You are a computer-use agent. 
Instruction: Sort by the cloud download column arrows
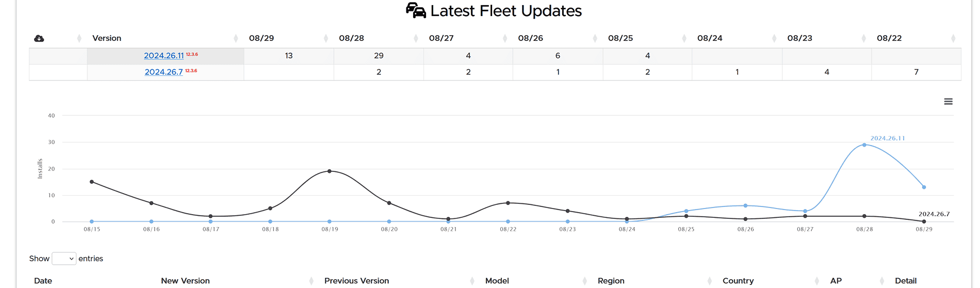pos(79,38)
